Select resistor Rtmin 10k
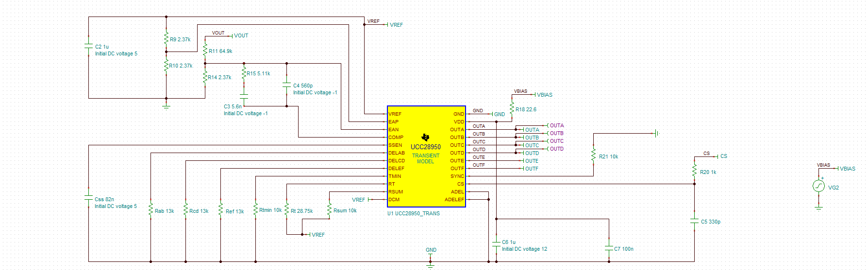Viewport: 868px width, 277px height. [x=255, y=209]
